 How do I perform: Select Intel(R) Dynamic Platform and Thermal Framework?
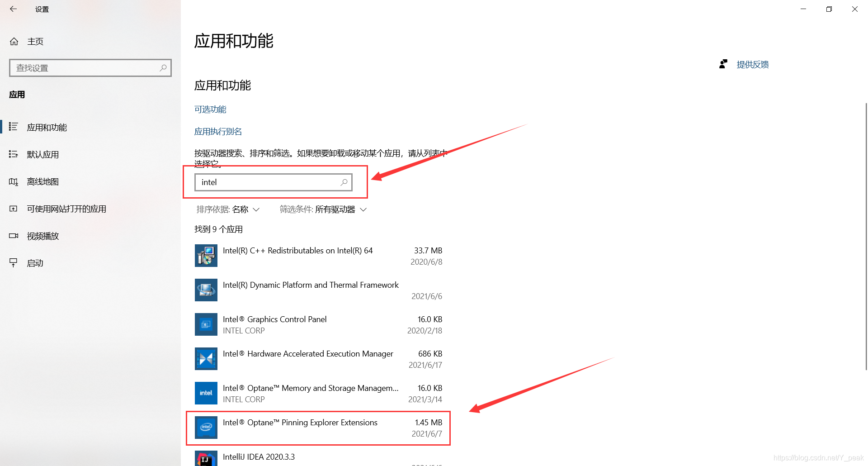pos(319,290)
